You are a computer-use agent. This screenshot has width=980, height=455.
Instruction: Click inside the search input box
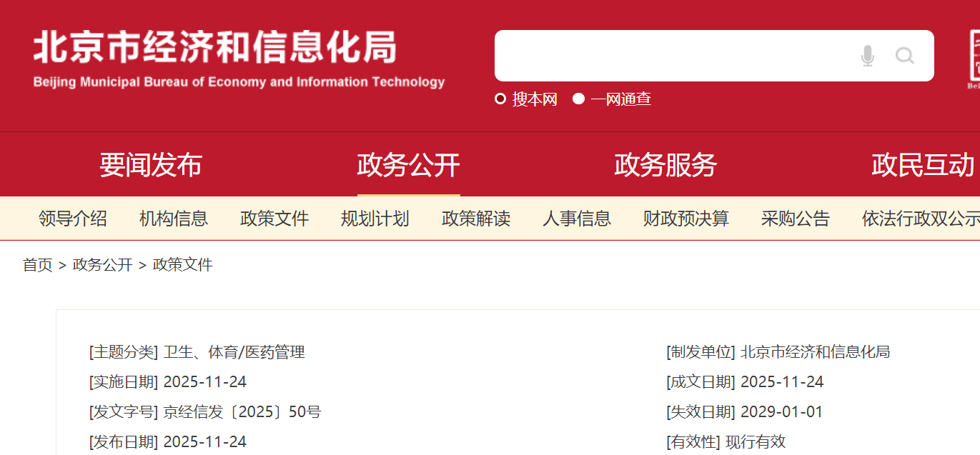[x=679, y=55]
